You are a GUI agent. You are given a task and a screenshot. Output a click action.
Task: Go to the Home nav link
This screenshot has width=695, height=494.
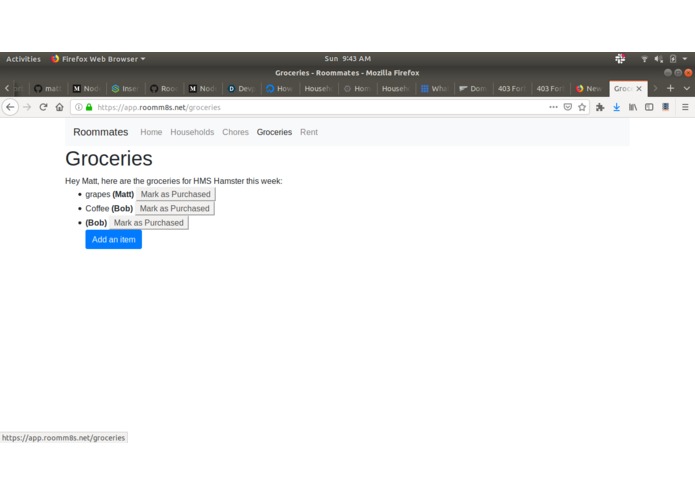151,132
